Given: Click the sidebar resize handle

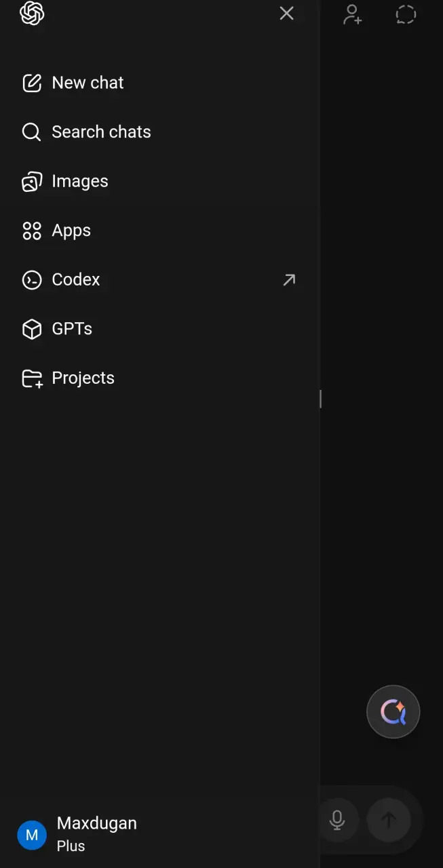Looking at the screenshot, I should click(320, 399).
